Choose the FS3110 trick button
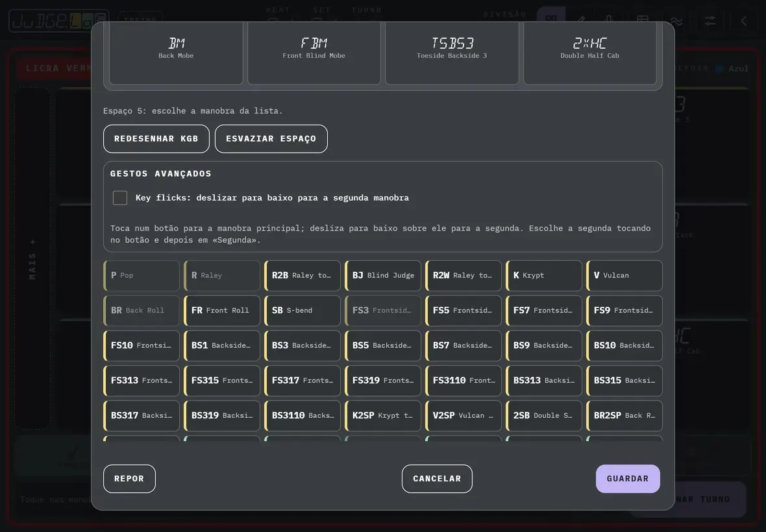Viewport: 766px width, 532px height. coord(463,381)
